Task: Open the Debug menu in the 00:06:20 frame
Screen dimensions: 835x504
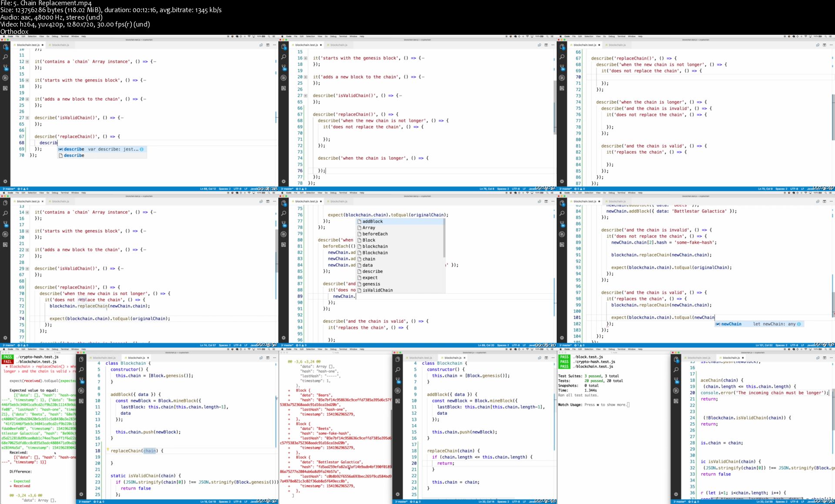Action: point(333,193)
